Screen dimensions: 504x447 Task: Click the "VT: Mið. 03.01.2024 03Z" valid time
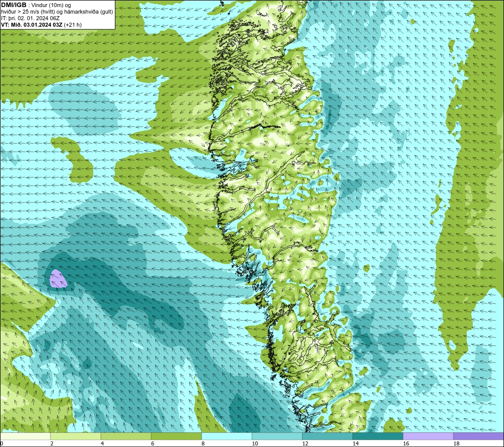click(32, 25)
